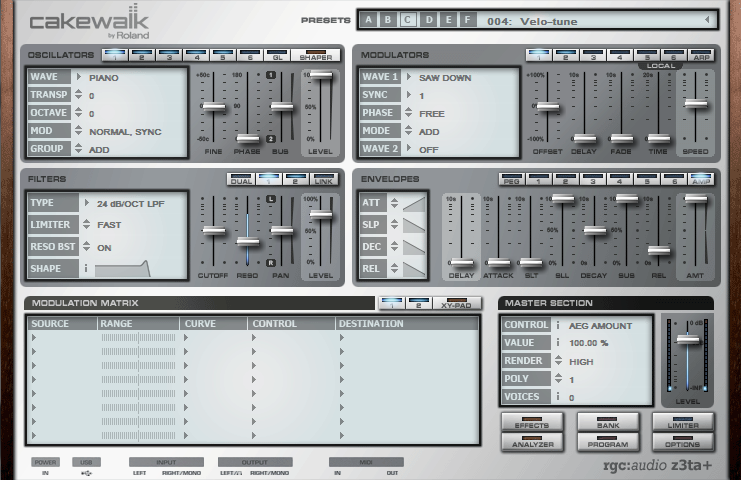Click the modulator SPEED slider handle

pos(696,104)
